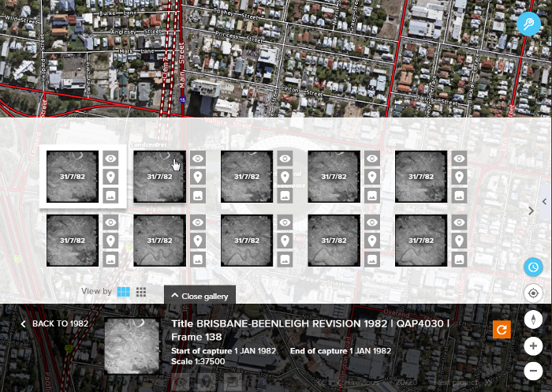
Task: Open image view for second top-row photo
Action: [198, 196]
